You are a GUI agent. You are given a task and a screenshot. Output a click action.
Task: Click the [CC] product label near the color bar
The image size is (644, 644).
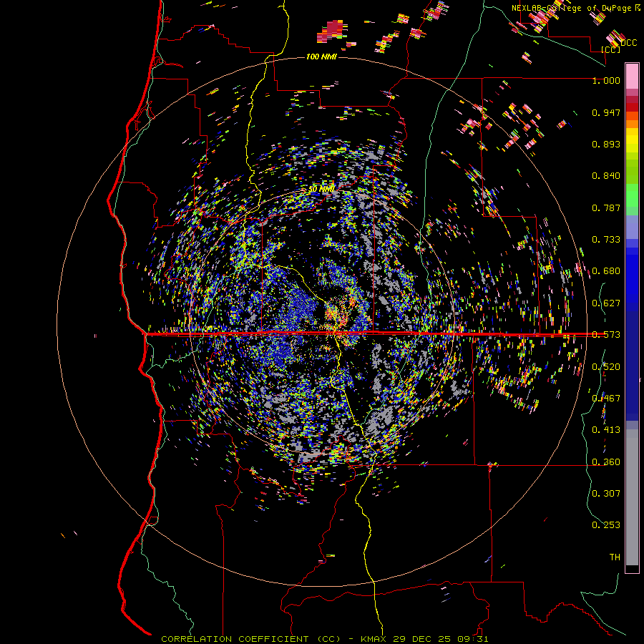611,49
